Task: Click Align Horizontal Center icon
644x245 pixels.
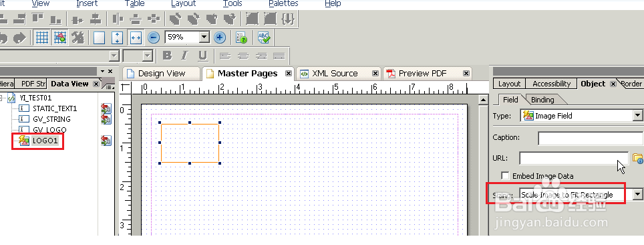Action: [77, 19]
